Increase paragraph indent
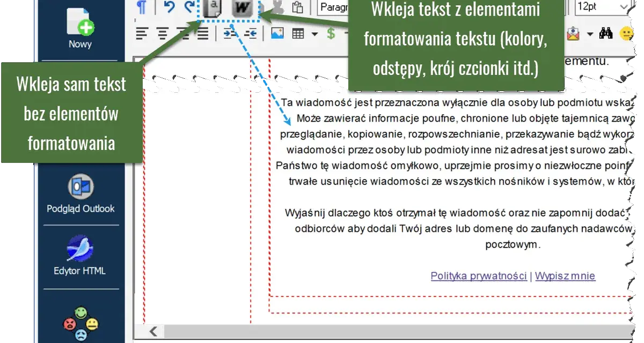 230,33
